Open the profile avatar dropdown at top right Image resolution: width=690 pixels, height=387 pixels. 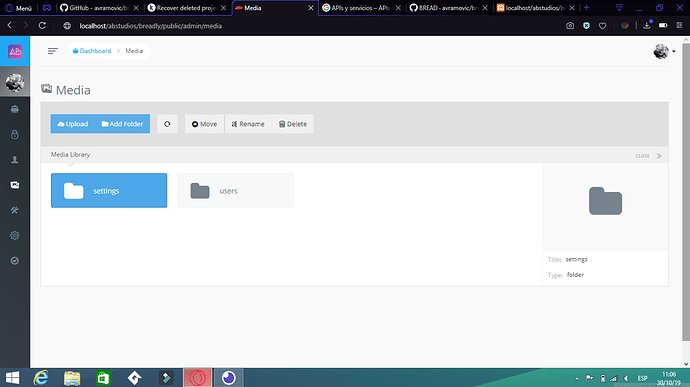(664, 51)
